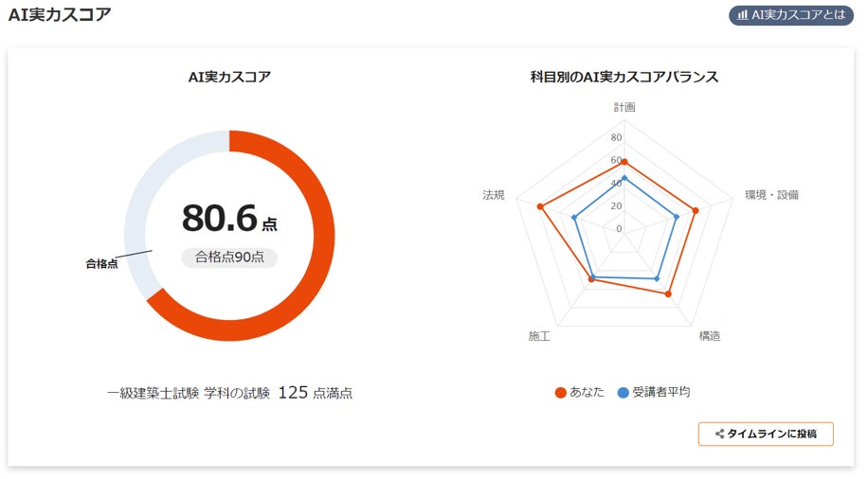Toggle the 受講者平均 series legend text

click(x=660, y=393)
